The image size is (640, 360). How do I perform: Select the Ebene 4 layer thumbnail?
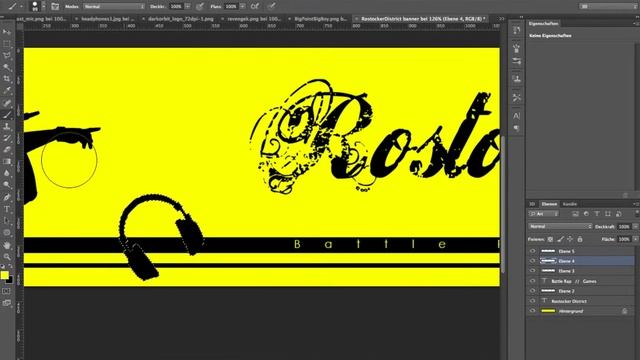click(x=548, y=261)
